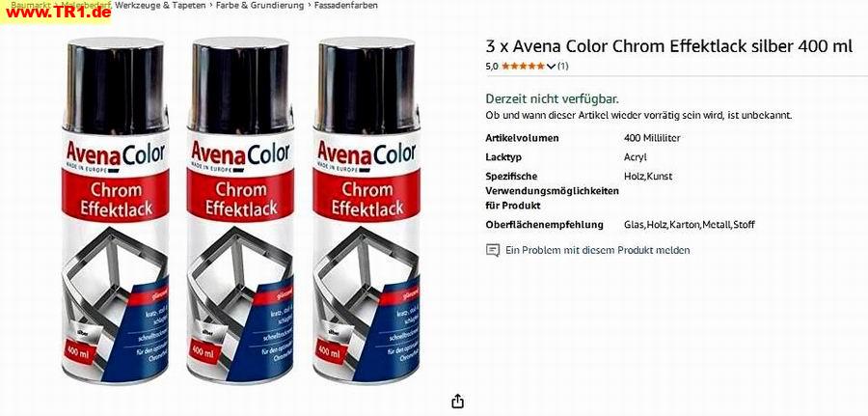Click the report problem speech-bubble icon
The width and height of the screenshot is (868, 416).
click(x=493, y=250)
